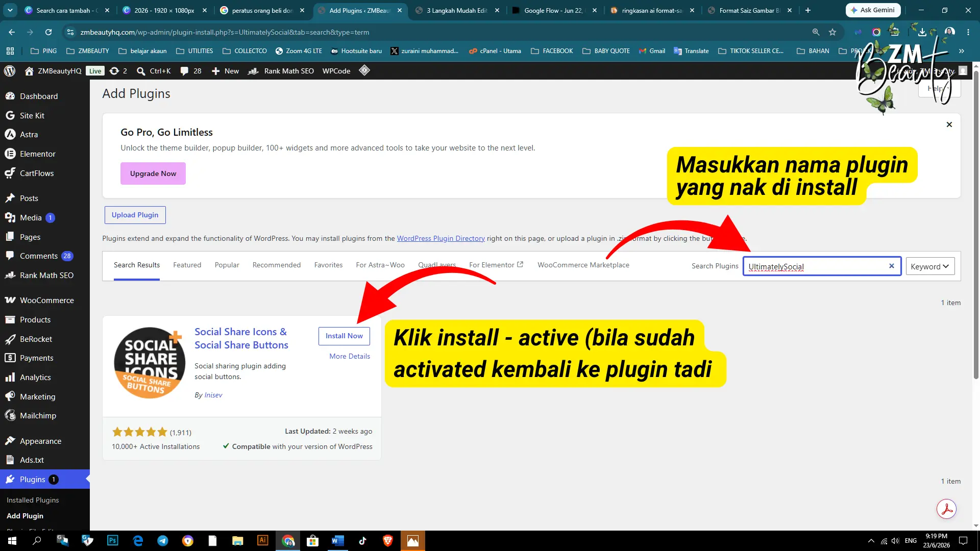Open More Details for the plugin
The height and width of the screenshot is (551, 980).
click(x=350, y=356)
